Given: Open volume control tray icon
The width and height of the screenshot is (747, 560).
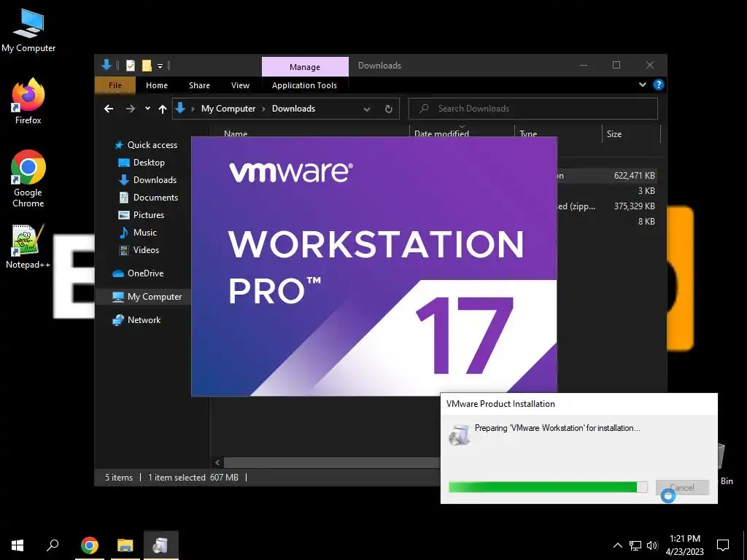Looking at the screenshot, I should (x=652, y=545).
